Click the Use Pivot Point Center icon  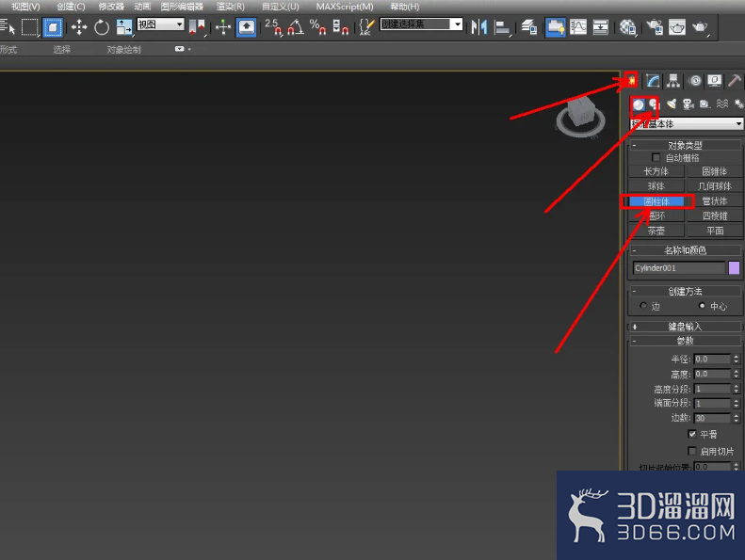[197, 27]
